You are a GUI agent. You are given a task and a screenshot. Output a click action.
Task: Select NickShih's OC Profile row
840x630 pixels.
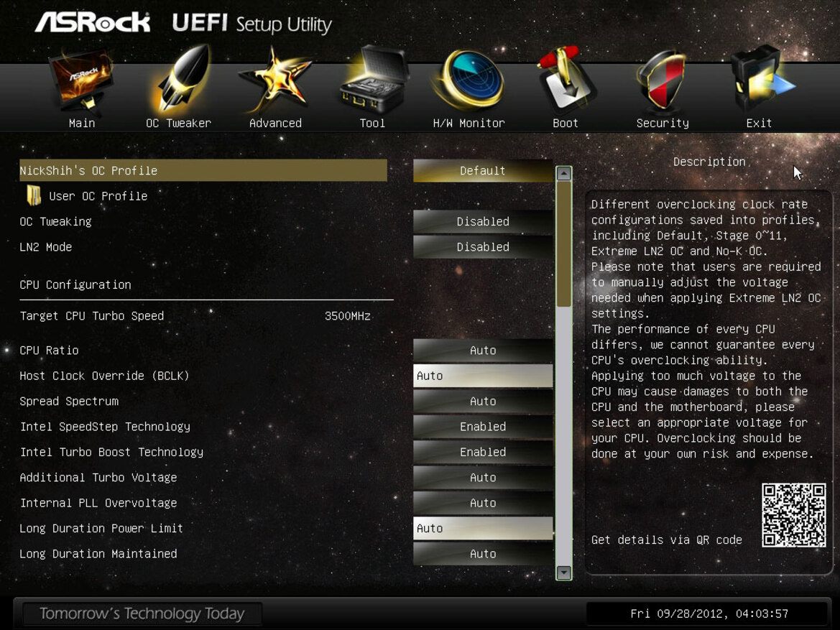click(203, 170)
